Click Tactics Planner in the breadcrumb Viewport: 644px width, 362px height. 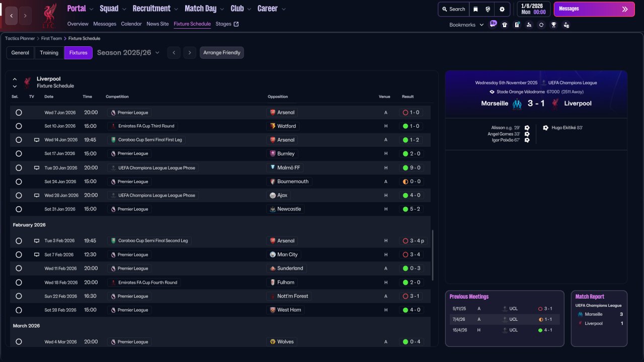tap(20, 38)
